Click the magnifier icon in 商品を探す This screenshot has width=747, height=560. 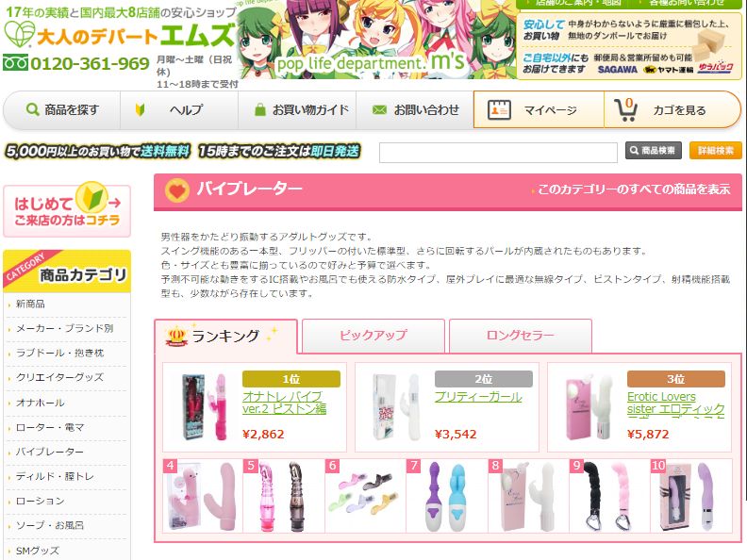click(x=32, y=109)
